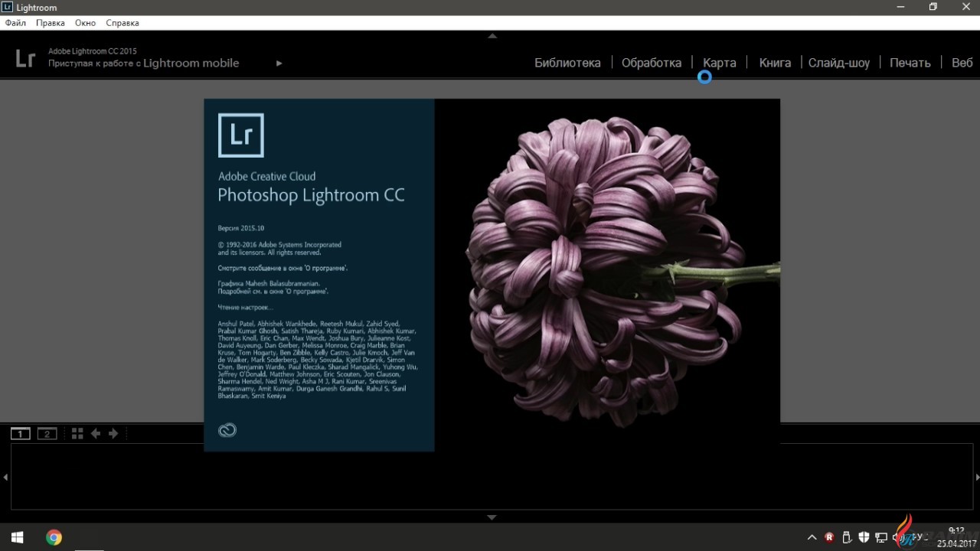This screenshot has height=551, width=980.
Task: Expand the filmstrip panel at the bottom
Action: coord(491,517)
